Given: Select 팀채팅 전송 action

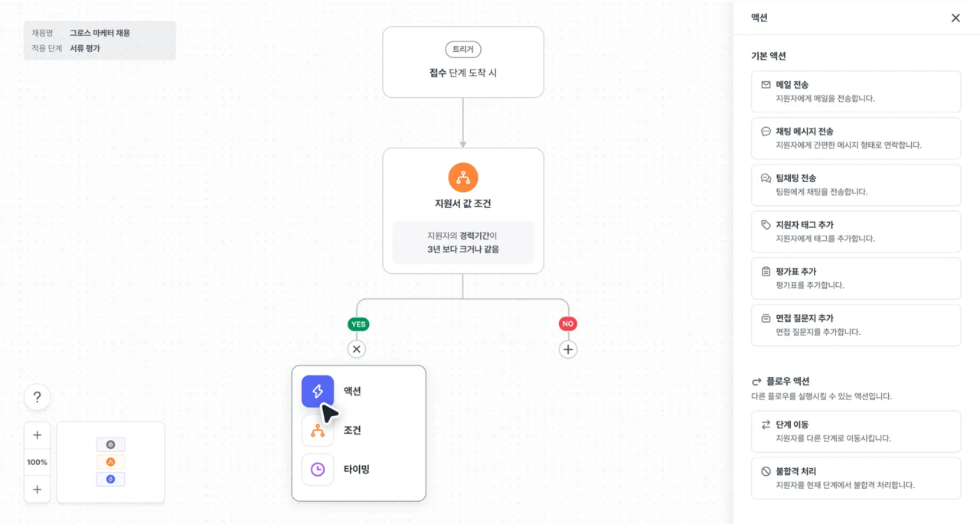Looking at the screenshot, I should pyautogui.click(x=855, y=185).
